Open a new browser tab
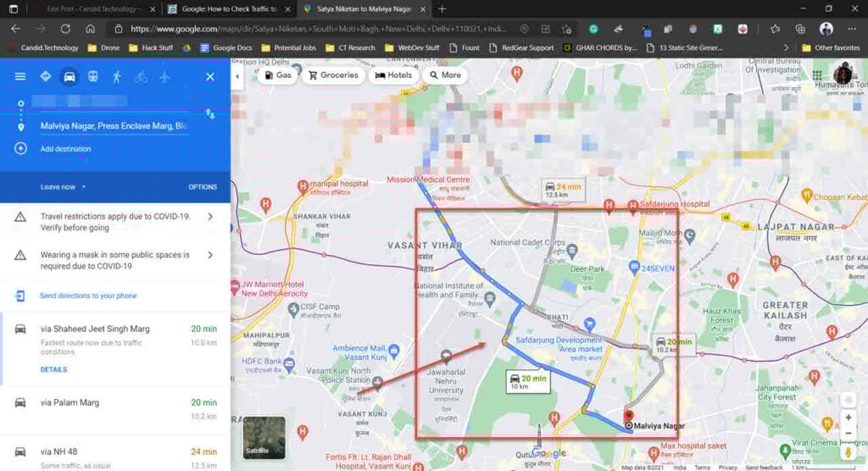868x471 pixels. (442, 8)
